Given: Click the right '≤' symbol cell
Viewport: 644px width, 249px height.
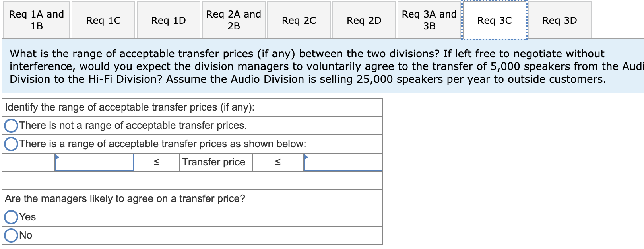Looking at the screenshot, I should [x=277, y=162].
